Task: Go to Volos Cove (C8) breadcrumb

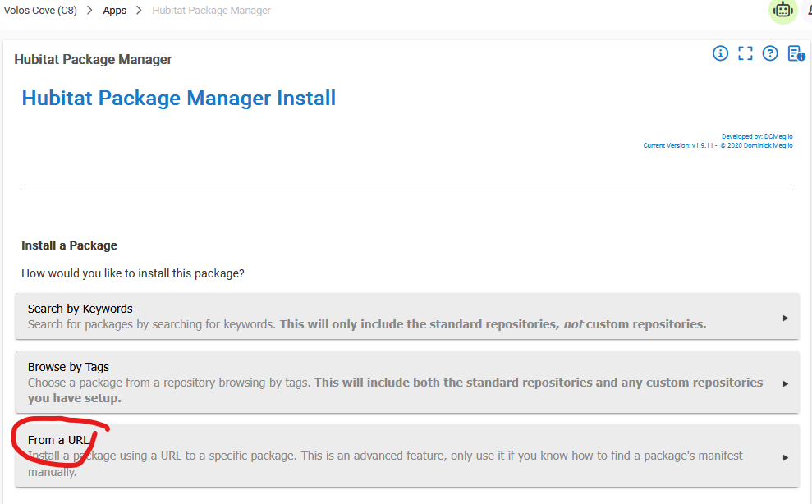Action: 40,11
